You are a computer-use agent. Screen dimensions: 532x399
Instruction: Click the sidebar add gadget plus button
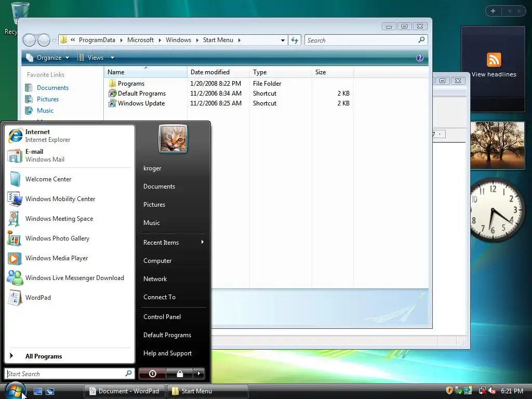pyautogui.click(x=493, y=11)
